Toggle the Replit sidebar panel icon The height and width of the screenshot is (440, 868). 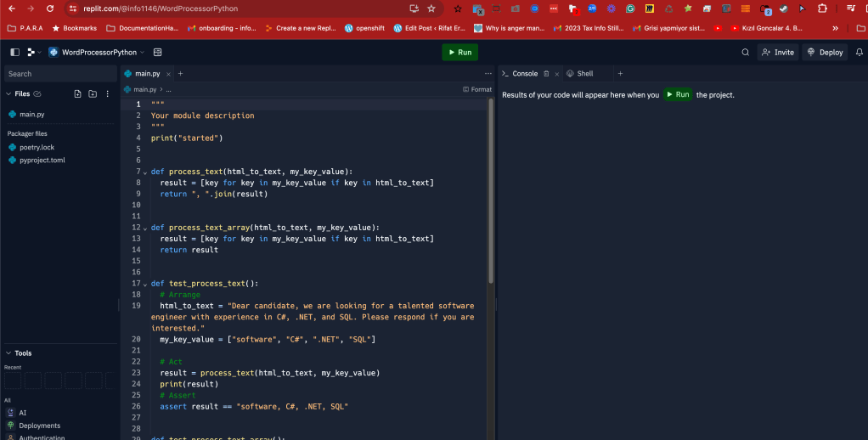tap(15, 52)
